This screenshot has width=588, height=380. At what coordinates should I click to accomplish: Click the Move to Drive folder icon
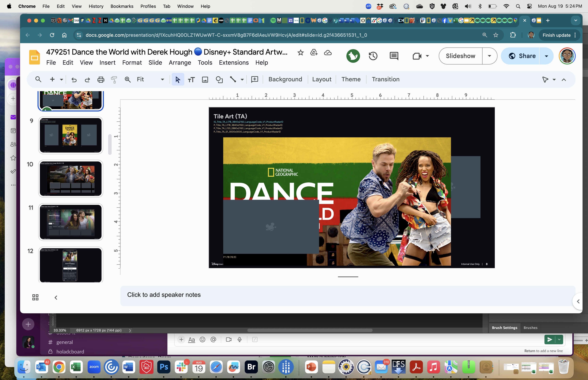(x=314, y=53)
